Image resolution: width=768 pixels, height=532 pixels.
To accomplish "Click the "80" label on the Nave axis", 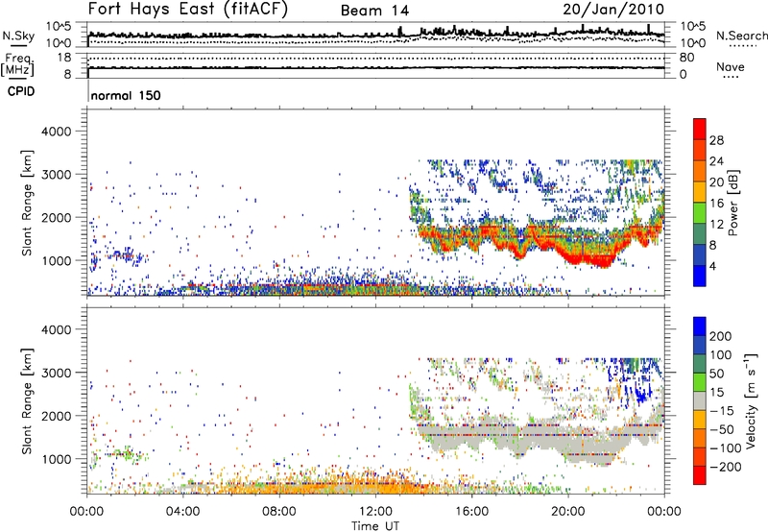I will point(686,58).
